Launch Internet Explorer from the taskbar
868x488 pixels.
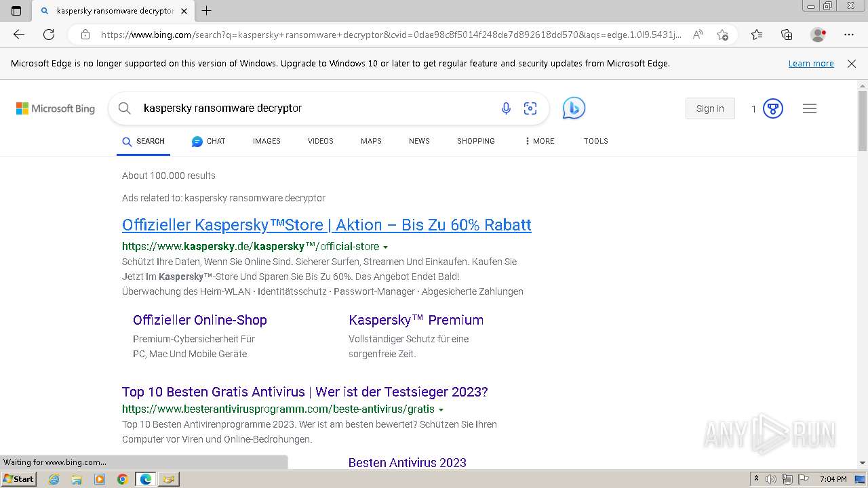tap(54, 479)
